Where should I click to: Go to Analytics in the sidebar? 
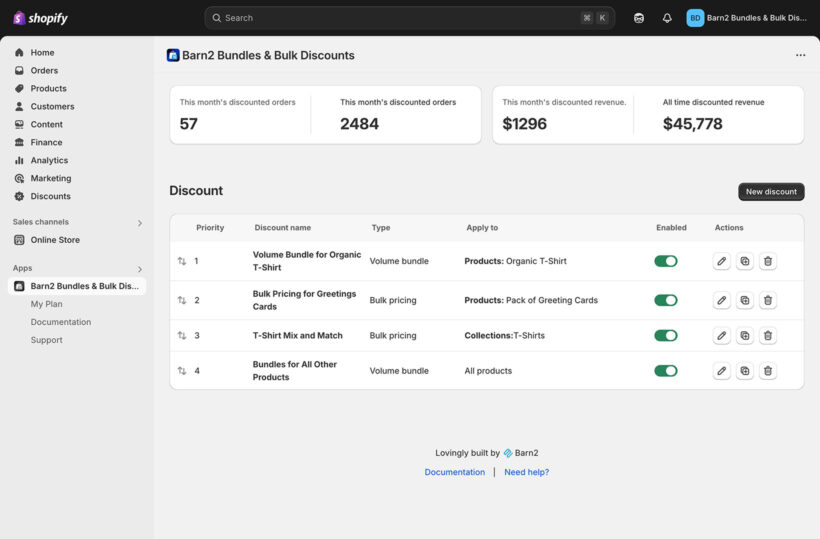(49, 160)
